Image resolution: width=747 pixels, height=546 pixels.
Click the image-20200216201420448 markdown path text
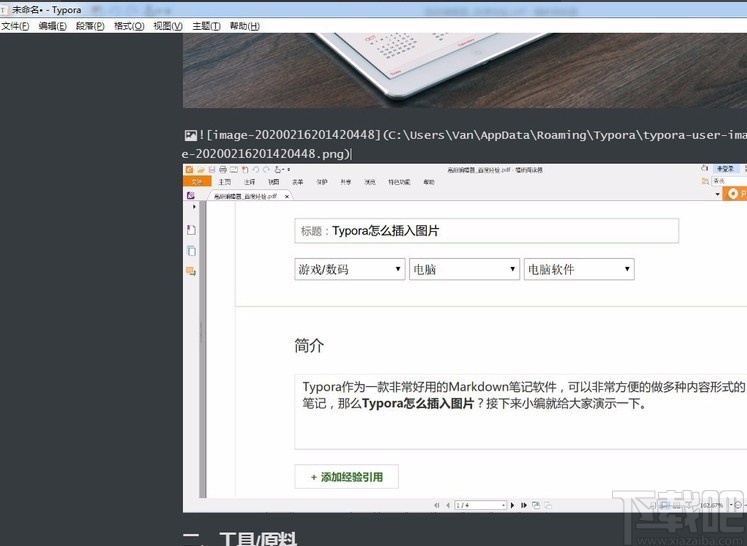[464, 144]
